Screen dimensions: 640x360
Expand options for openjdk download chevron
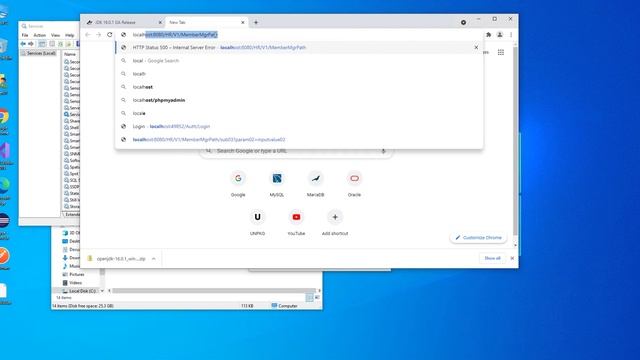coord(153,259)
